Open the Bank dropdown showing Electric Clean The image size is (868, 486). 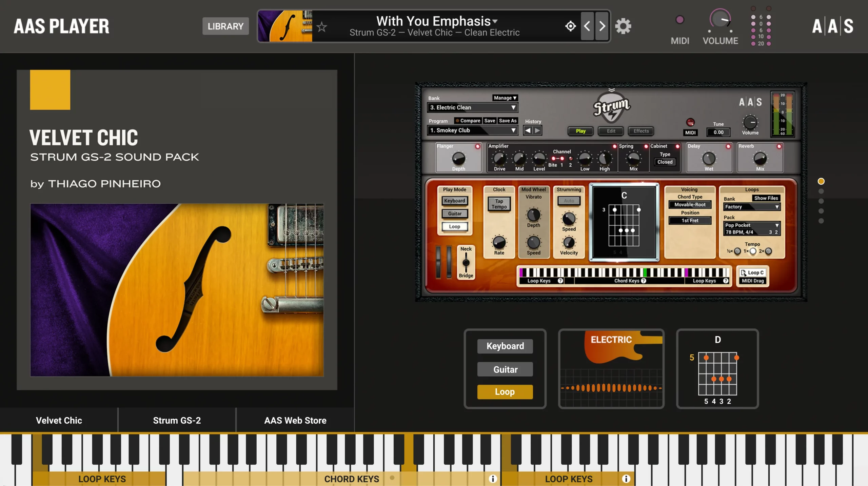(473, 107)
